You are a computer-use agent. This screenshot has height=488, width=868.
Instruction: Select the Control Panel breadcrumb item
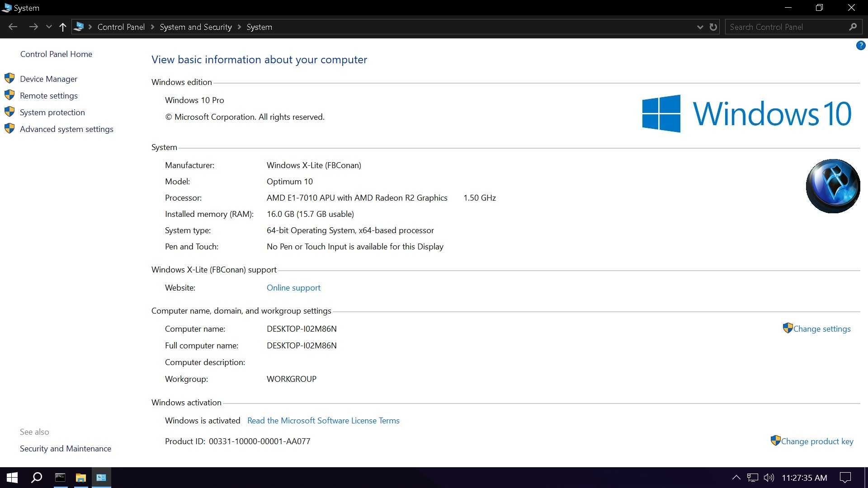[x=121, y=27]
